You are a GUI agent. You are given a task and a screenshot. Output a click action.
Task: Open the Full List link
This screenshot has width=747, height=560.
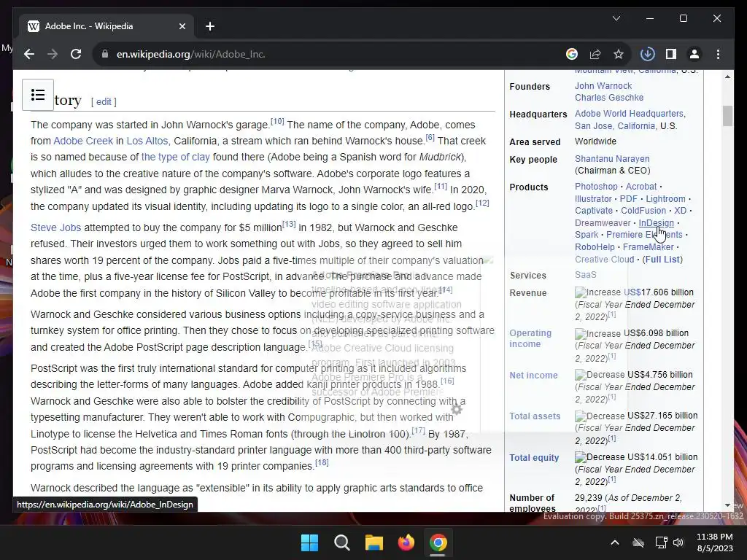(662, 260)
